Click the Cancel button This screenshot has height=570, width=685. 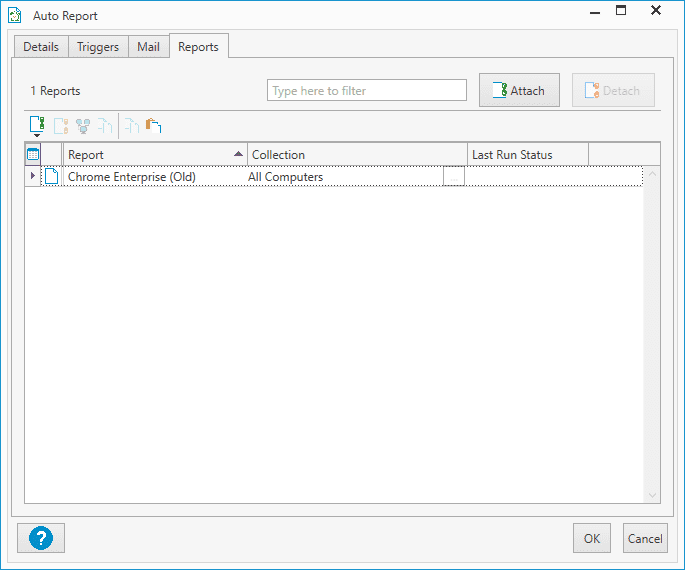645,538
